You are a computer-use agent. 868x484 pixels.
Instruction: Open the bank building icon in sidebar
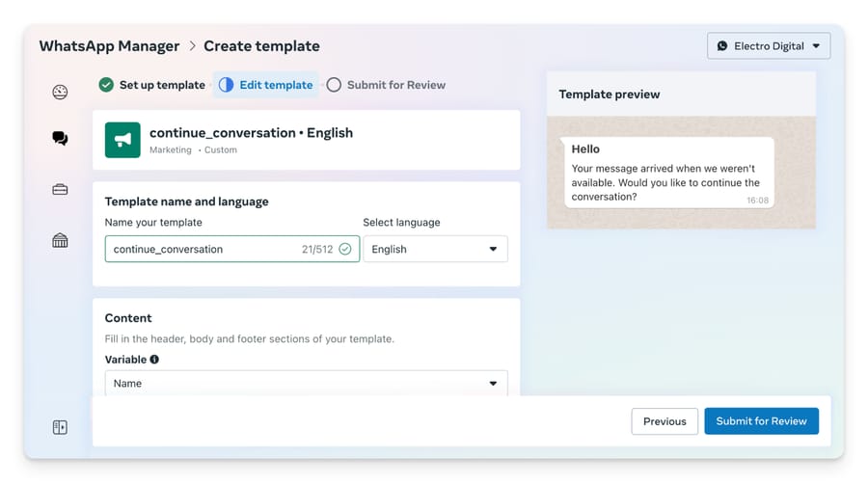60,240
